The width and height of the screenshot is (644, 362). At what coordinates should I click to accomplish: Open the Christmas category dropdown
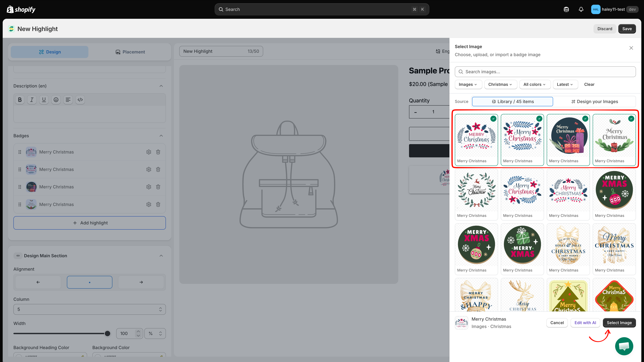tap(500, 84)
